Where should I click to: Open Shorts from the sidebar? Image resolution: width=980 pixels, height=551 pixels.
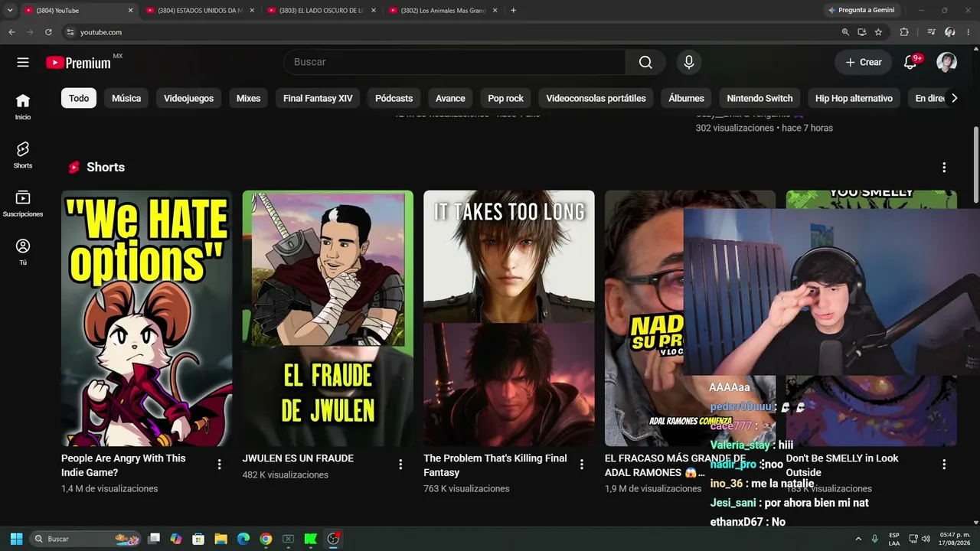click(23, 155)
